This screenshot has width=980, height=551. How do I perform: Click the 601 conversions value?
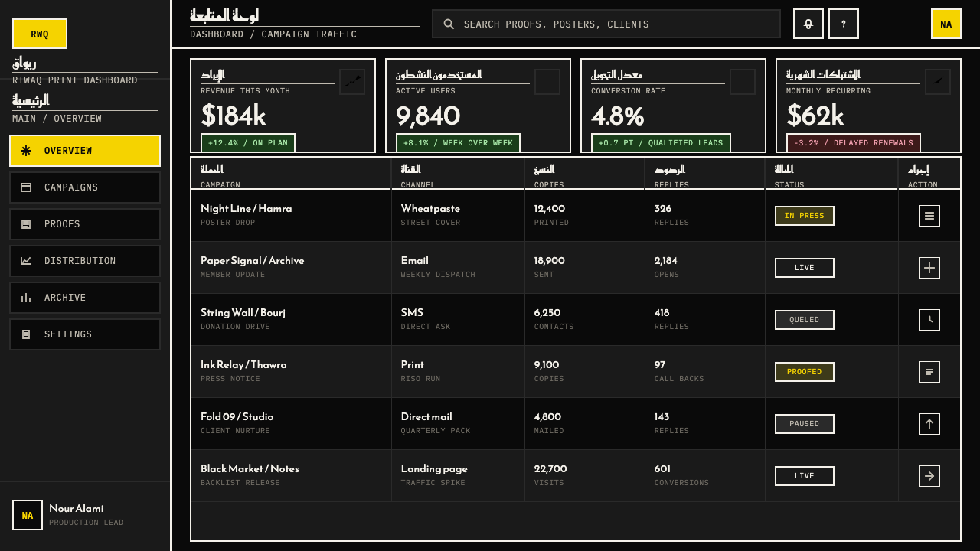(x=662, y=468)
